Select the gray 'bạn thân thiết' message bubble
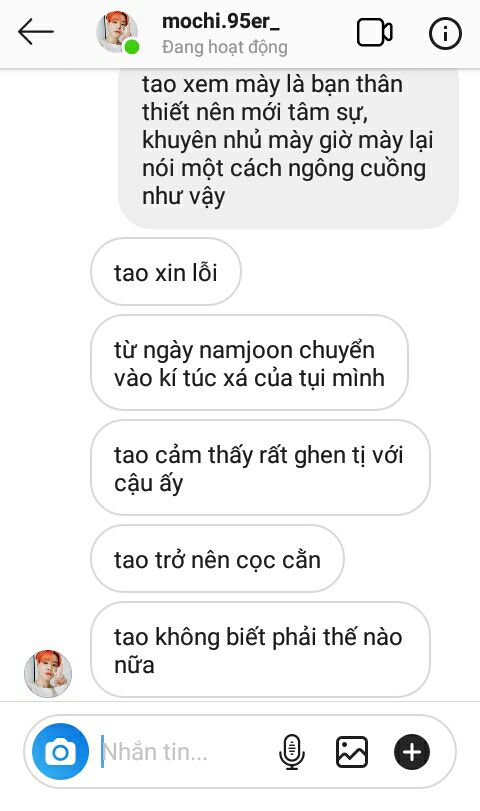Image resolution: width=480 pixels, height=811 pixels. pos(288,147)
